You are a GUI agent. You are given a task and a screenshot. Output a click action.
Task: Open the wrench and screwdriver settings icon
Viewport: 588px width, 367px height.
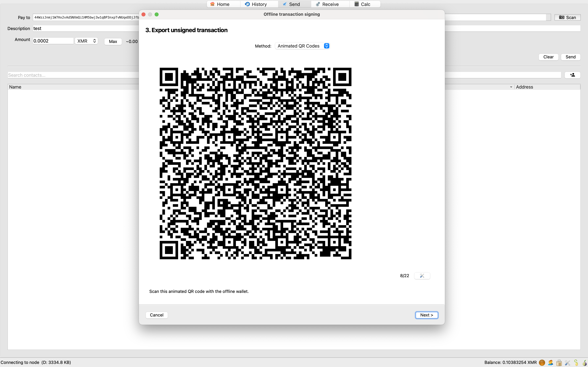point(568,362)
